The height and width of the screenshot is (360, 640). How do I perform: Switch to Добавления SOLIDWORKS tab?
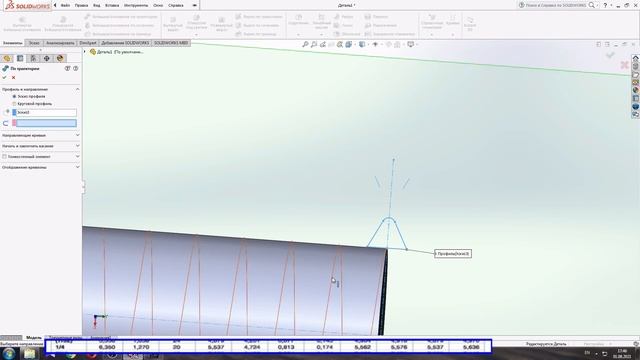(x=125, y=43)
